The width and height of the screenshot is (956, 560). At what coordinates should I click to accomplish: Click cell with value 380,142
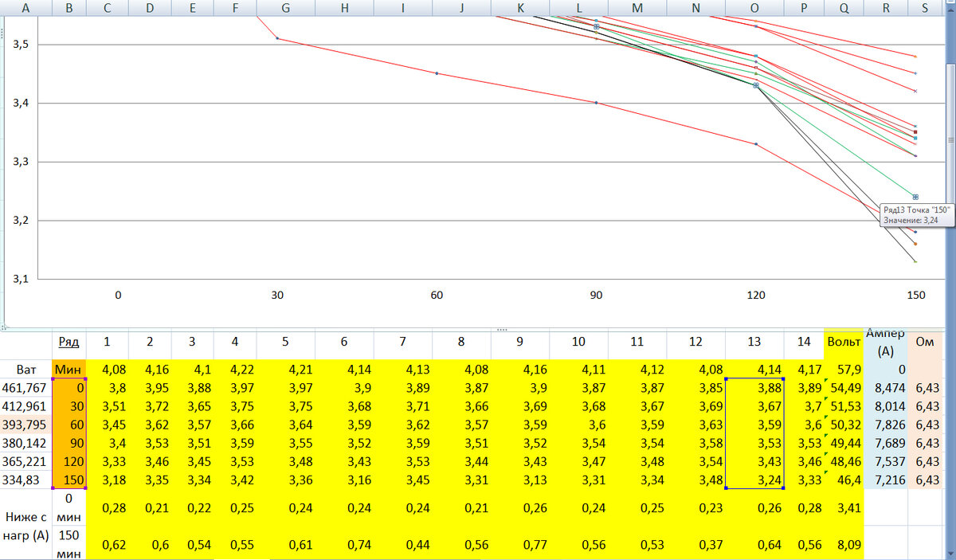(25, 443)
